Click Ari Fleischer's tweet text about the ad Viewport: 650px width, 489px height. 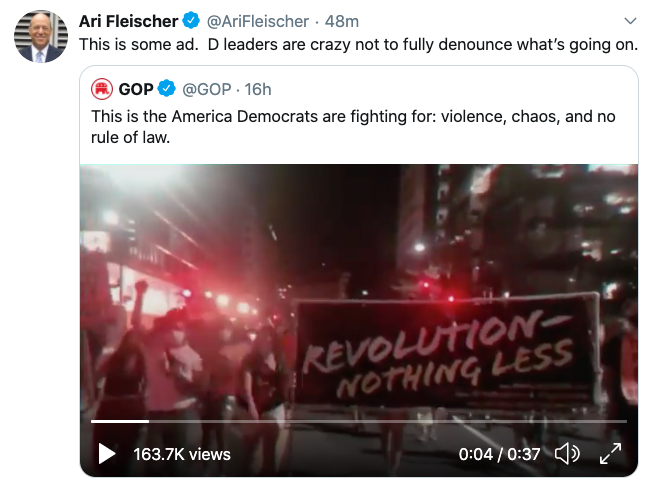pos(359,45)
